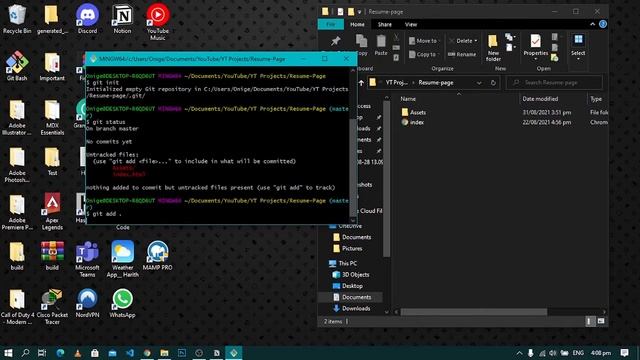This screenshot has width=640, height=360.
Task: Expand the Select ribbon dropdown
Action: [x=578, y=59]
